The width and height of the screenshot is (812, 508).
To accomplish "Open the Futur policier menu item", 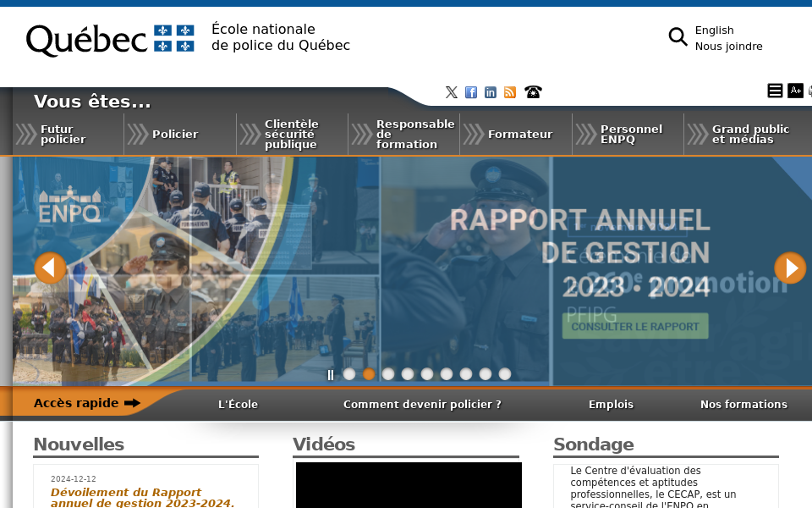I will coord(63,134).
